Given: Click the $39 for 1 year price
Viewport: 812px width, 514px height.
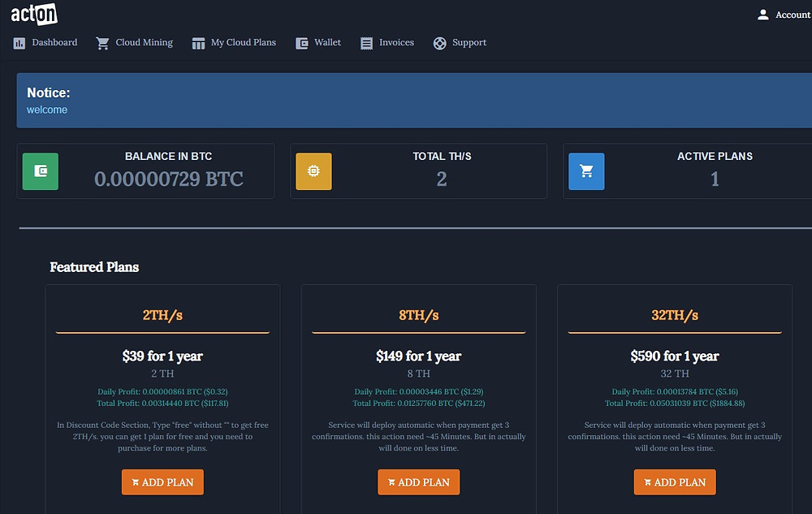Looking at the screenshot, I should point(162,356).
